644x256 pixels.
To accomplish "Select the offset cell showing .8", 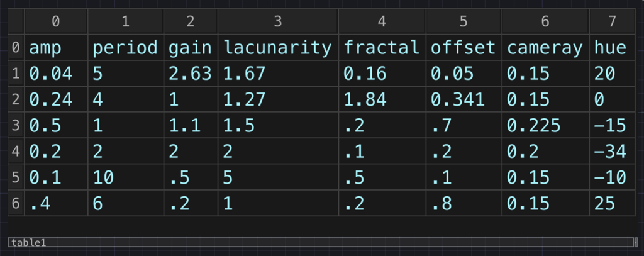I will pos(464,203).
